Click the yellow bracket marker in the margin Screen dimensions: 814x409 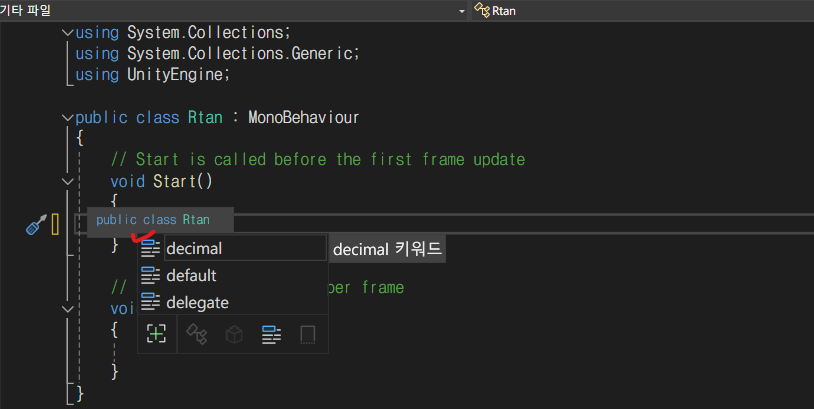(x=55, y=225)
